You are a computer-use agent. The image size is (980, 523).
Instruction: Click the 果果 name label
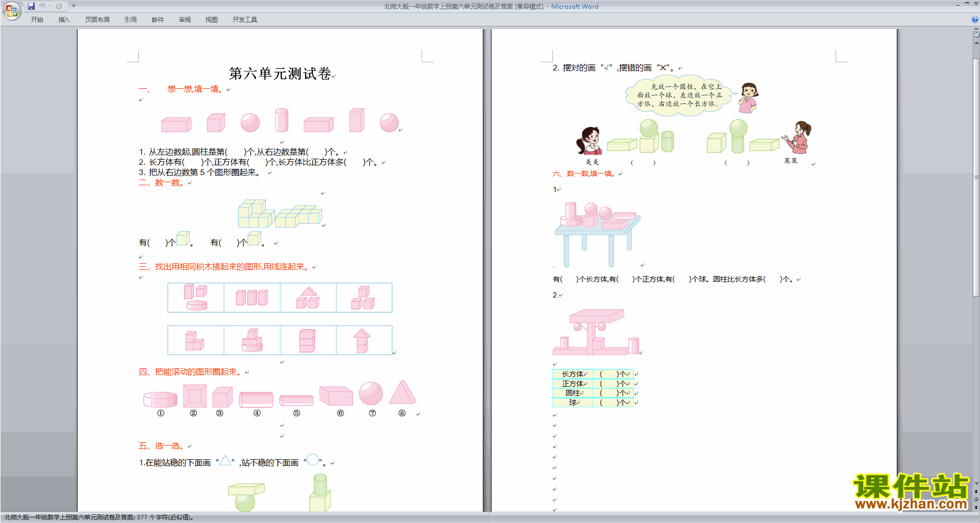pos(791,161)
